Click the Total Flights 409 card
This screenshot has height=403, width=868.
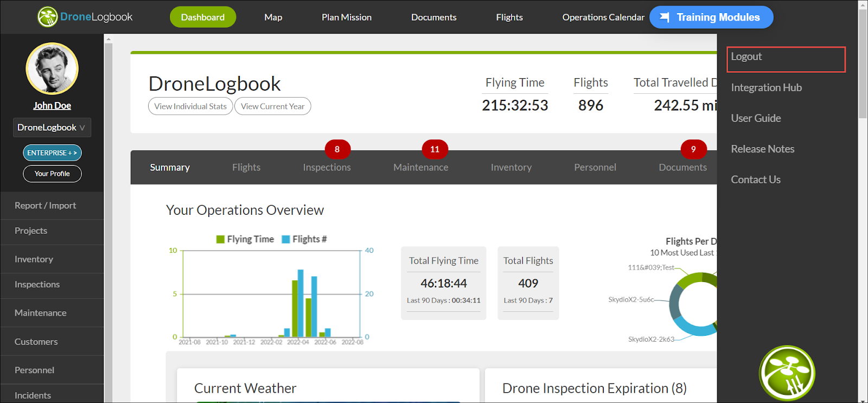[x=528, y=283]
